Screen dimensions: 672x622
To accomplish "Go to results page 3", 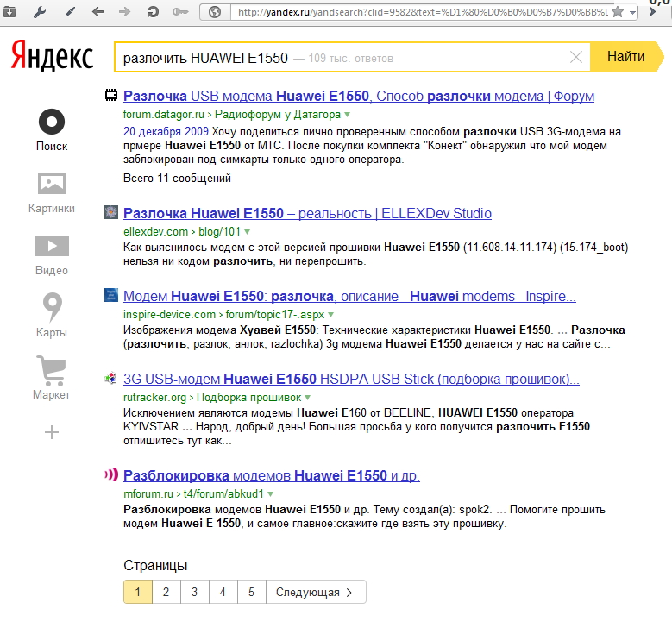I will pos(195,592).
